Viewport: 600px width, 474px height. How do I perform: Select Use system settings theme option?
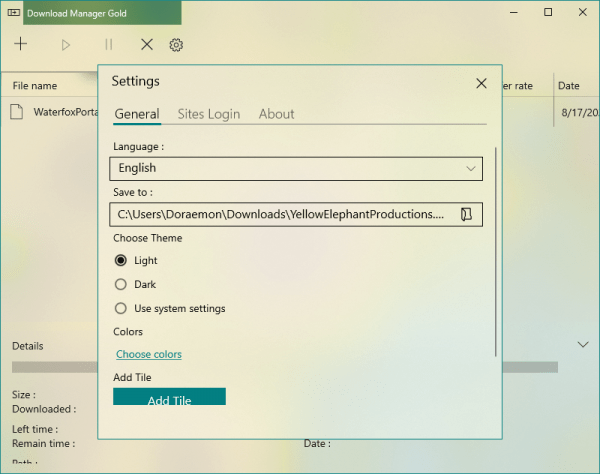121,308
